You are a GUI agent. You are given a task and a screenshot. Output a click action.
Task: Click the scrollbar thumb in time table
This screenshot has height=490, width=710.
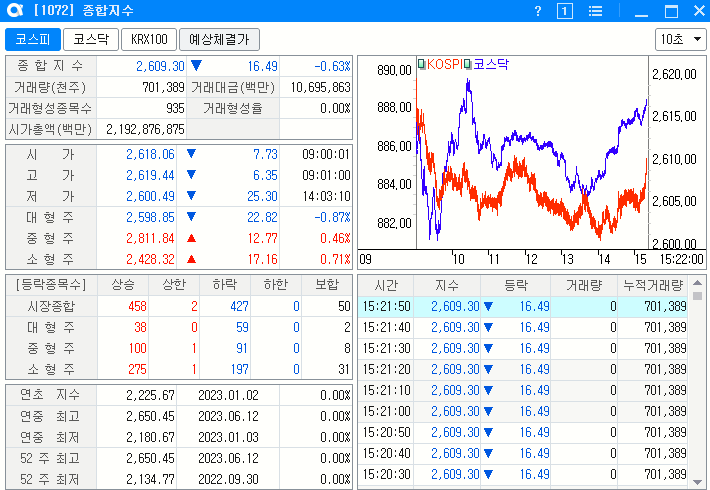(697, 296)
